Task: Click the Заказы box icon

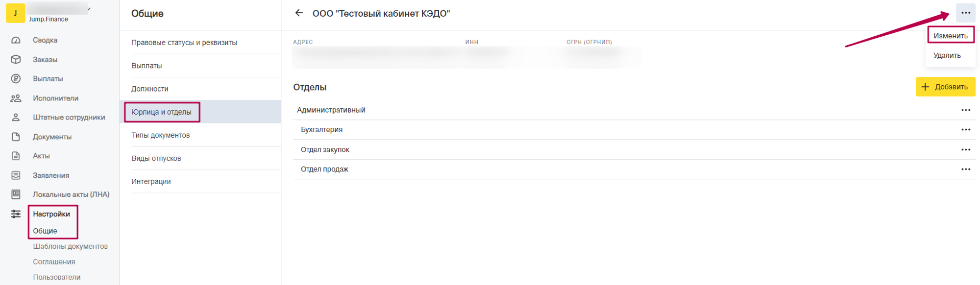Action: (16, 59)
